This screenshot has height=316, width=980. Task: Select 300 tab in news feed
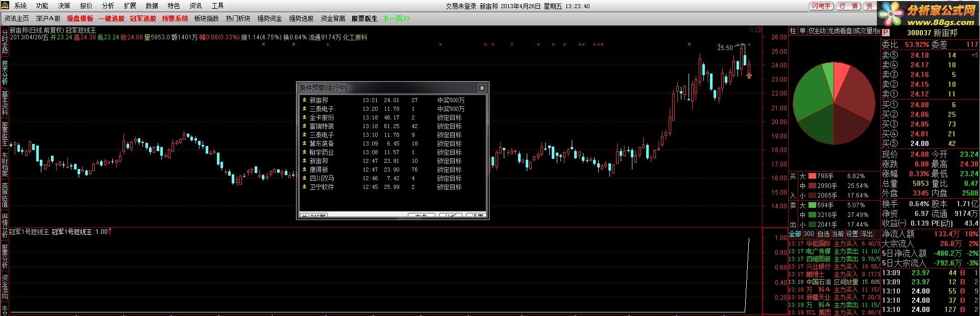point(808,234)
